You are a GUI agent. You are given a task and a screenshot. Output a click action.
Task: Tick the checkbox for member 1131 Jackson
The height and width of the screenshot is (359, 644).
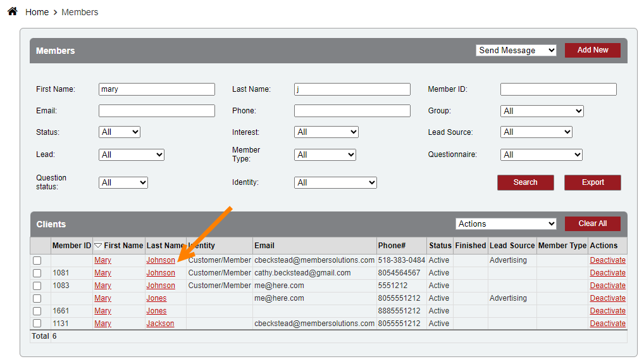pyautogui.click(x=37, y=324)
